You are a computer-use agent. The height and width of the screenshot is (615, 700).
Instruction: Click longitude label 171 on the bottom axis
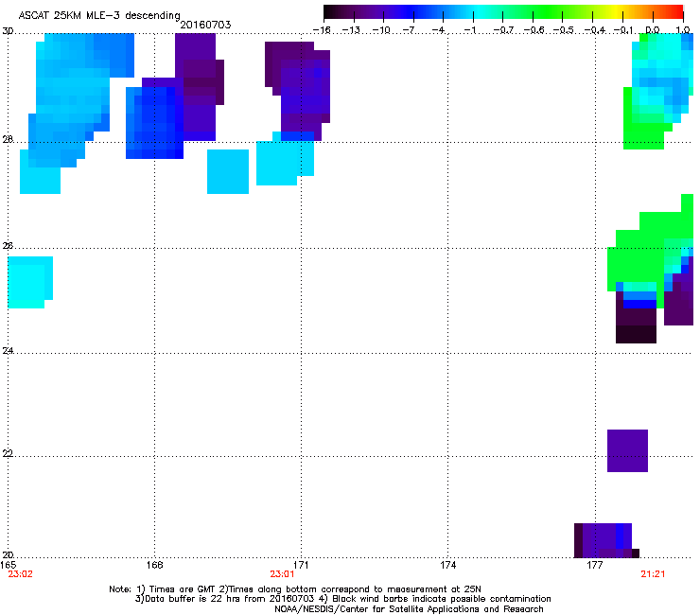pyautogui.click(x=301, y=565)
